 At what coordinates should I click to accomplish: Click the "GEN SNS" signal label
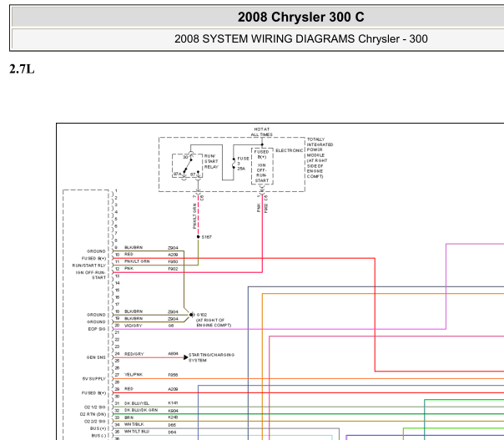tap(96, 357)
